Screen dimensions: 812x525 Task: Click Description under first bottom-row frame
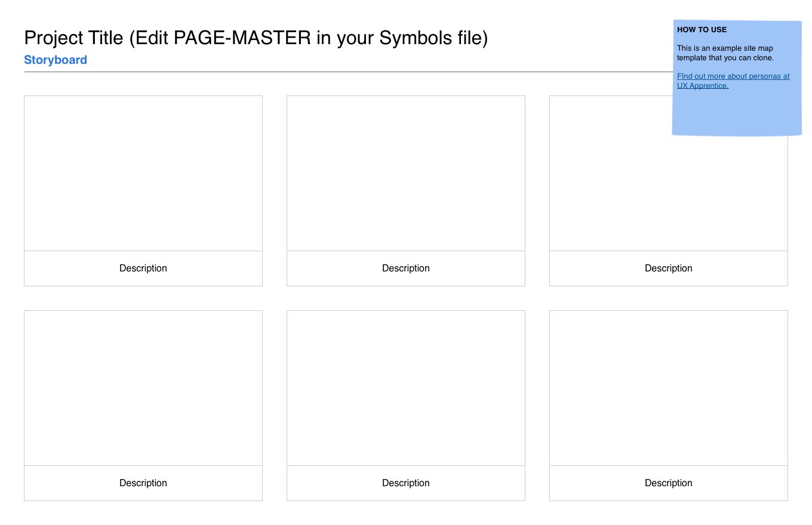143,483
